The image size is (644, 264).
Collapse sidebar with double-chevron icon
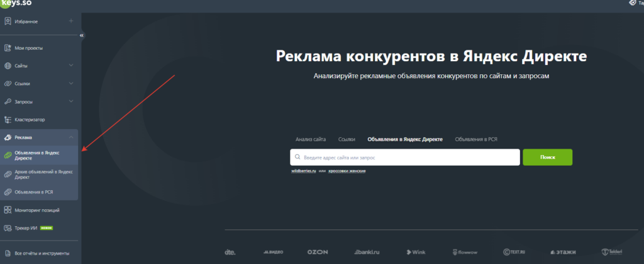coord(82,35)
